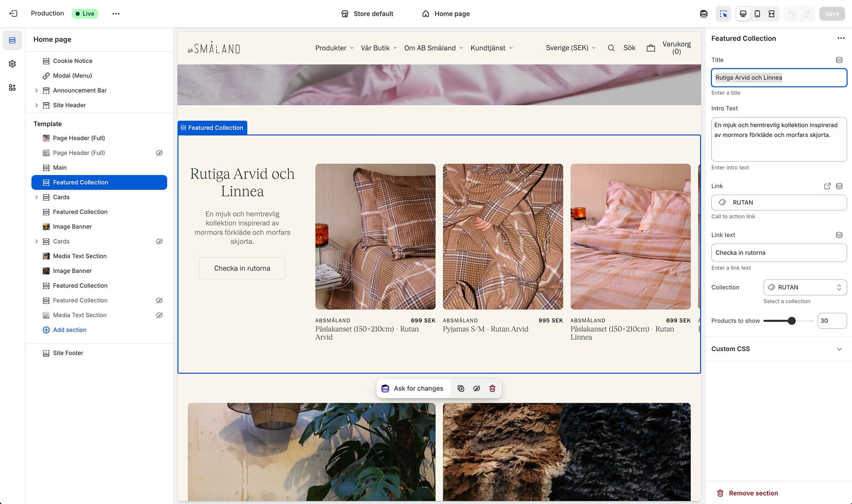
Task: Toggle visibility of hidden Media Text Section
Action: click(x=159, y=315)
